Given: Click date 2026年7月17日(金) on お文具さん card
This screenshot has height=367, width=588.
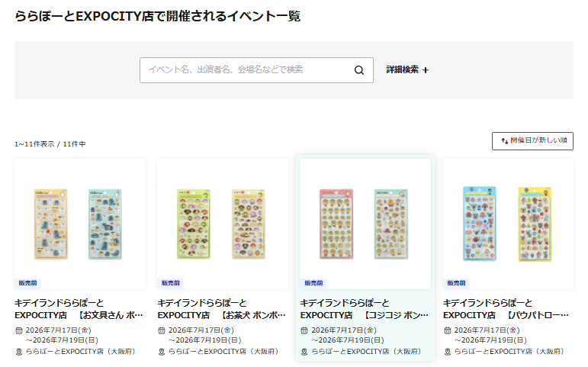Looking at the screenshot, I should [59, 330].
